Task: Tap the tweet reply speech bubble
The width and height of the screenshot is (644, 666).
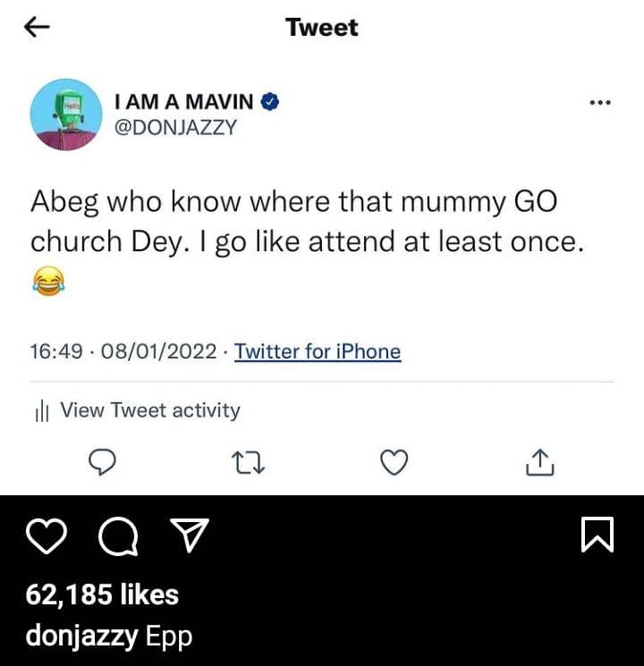Action: tap(104, 461)
